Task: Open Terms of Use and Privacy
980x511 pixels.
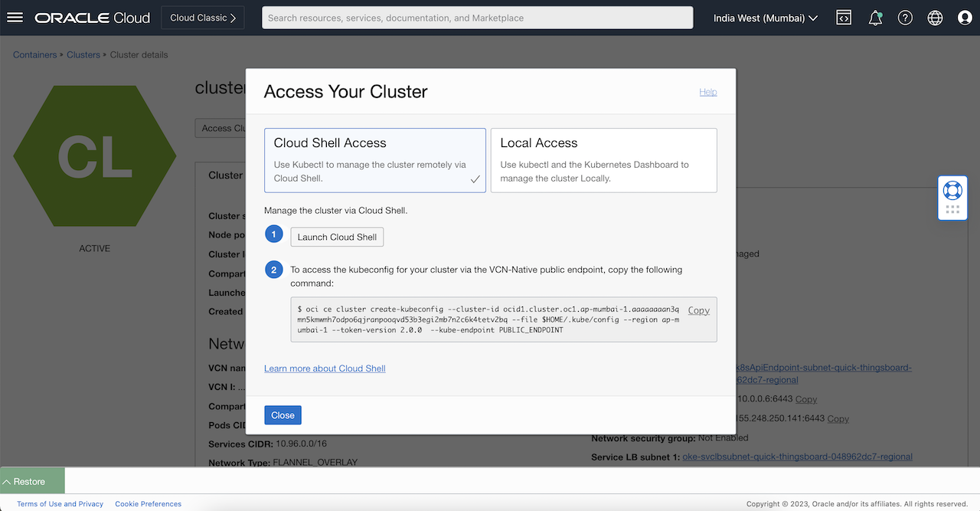Action: tap(60, 504)
